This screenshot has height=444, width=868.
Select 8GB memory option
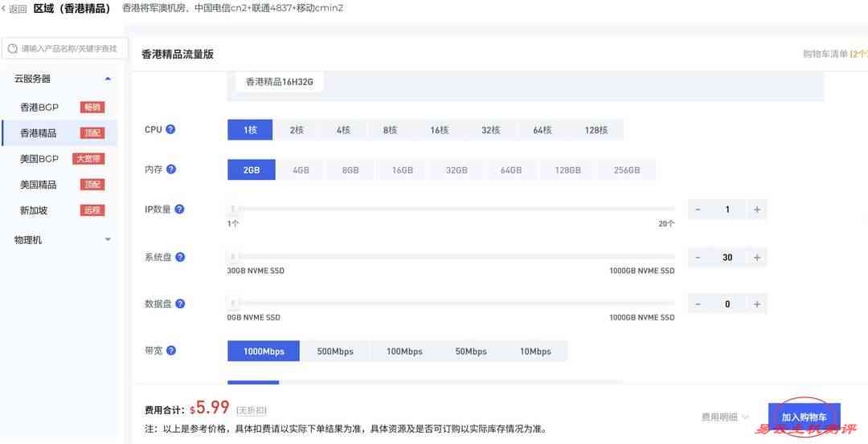[350, 169]
